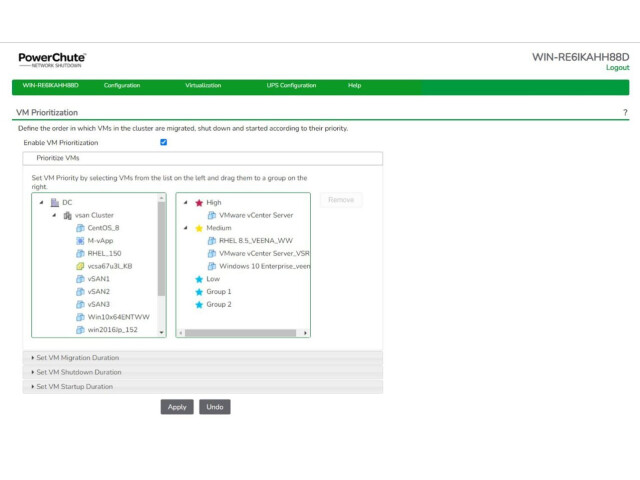Expand Set VM Shutdown Duration section

coord(203,372)
